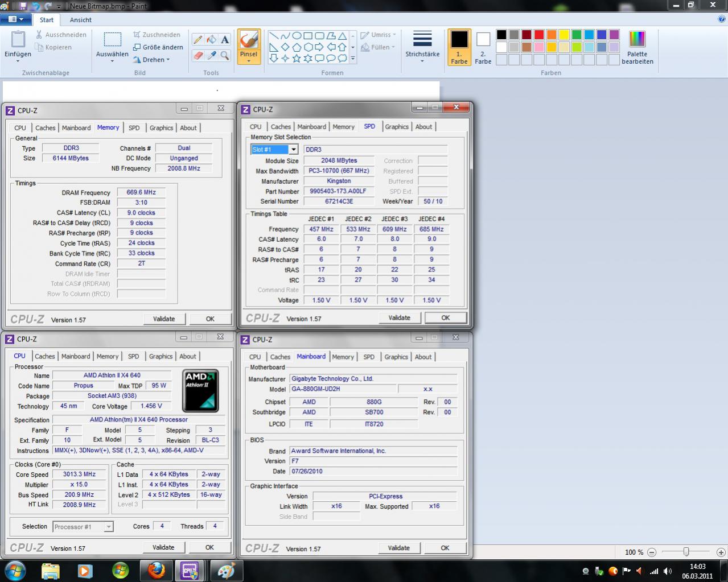The width and height of the screenshot is (728, 582).
Task: Activate the Magnifier zoom tool
Action: [x=225, y=55]
